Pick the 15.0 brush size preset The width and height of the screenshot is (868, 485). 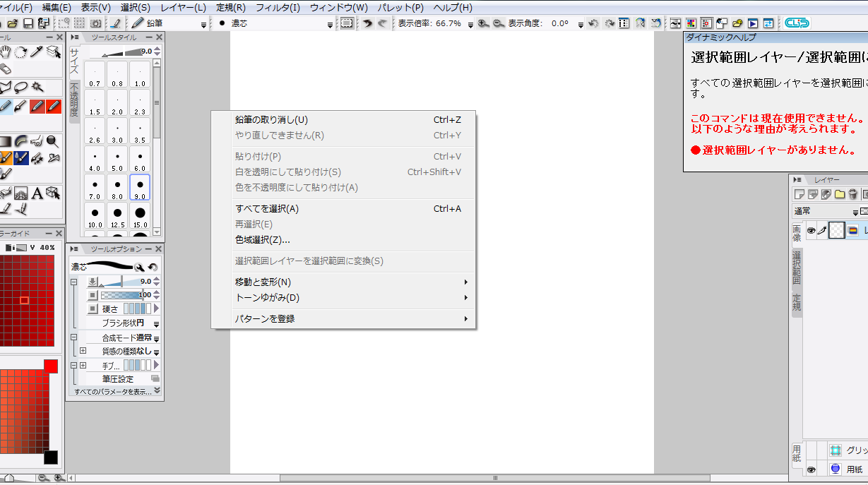tap(140, 215)
